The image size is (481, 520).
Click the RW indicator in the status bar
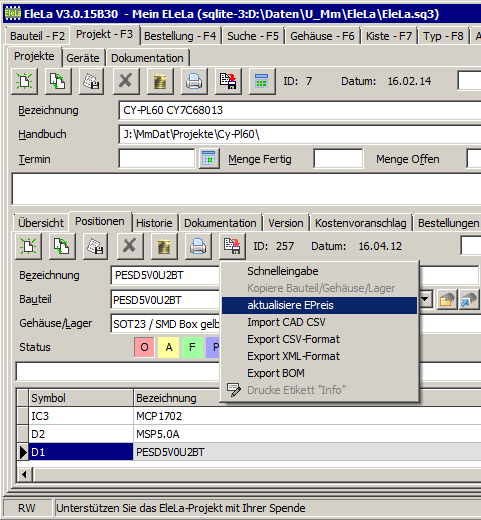27,508
